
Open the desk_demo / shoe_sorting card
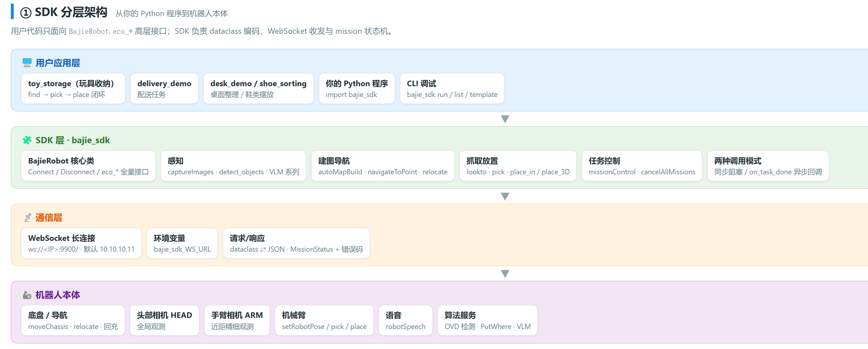point(259,88)
